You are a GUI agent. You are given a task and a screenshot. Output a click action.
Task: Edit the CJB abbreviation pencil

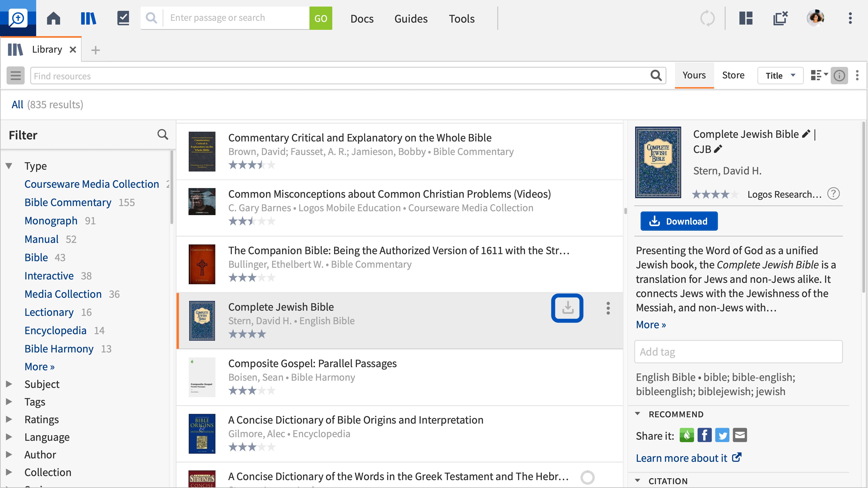(718, 148)
